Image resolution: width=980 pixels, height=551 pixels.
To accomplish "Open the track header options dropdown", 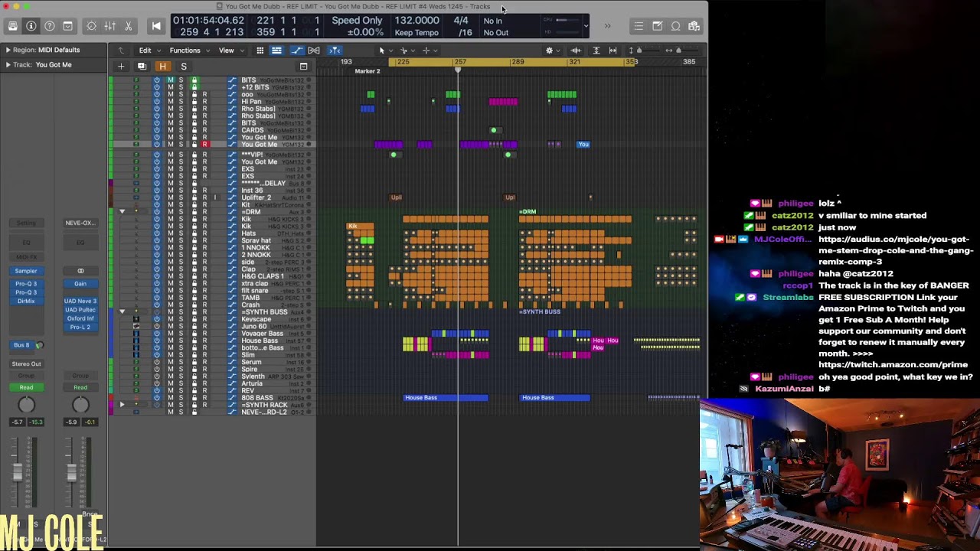I will [304, 67].
